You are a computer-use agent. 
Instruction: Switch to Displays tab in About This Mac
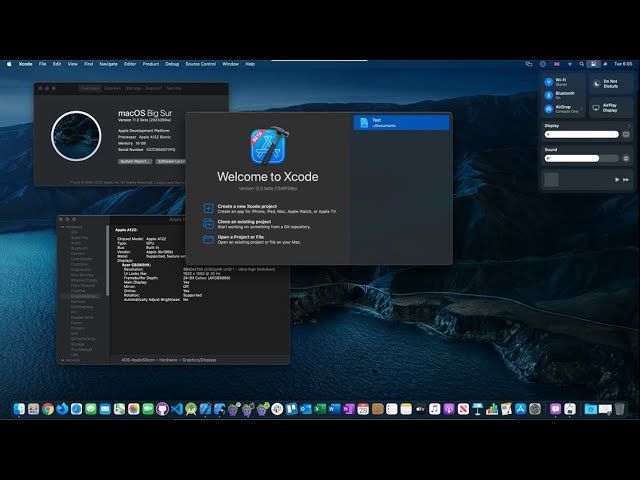[112, 88]
